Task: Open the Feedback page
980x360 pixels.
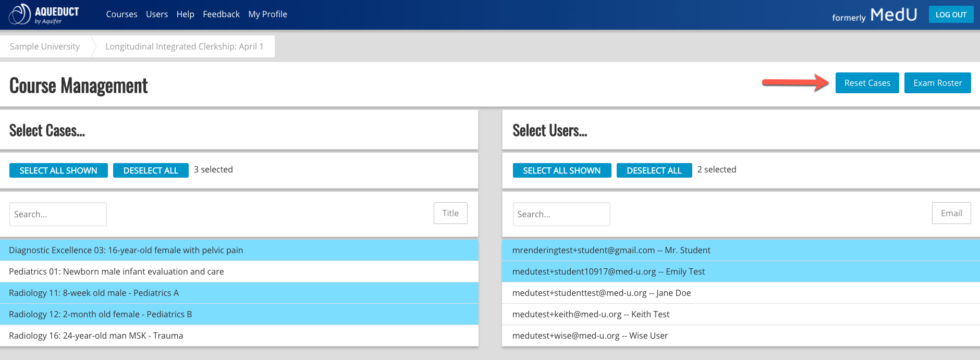Action: (x=221, y=14)
